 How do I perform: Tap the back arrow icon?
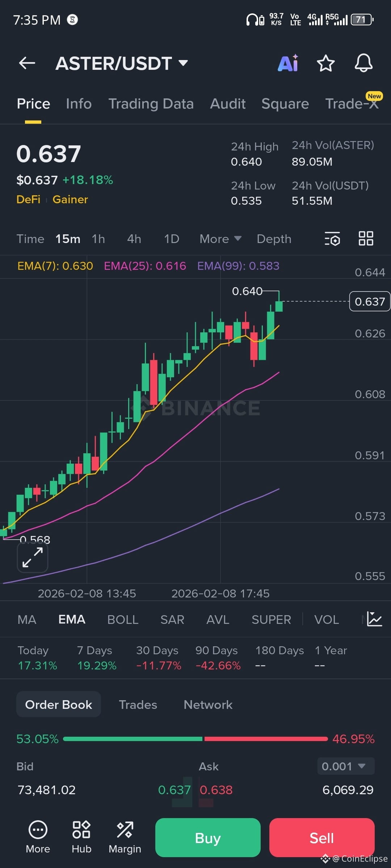tap(27, 63)
